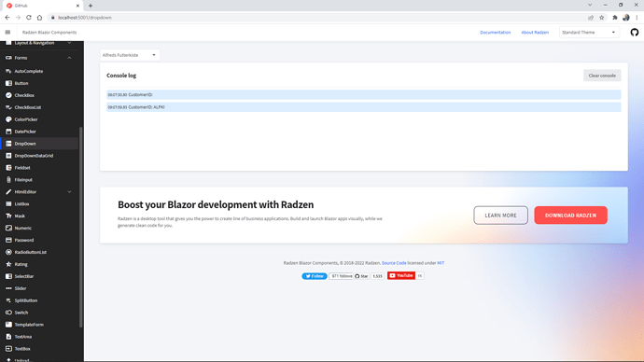Reload the page with browser refresh icon
The width and height of the screenshot is (644, 362).
tap(29, 18)
